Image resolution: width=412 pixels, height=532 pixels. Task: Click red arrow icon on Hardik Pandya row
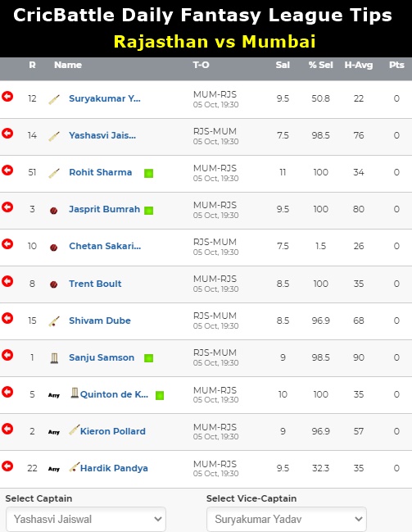coord(7,466)
